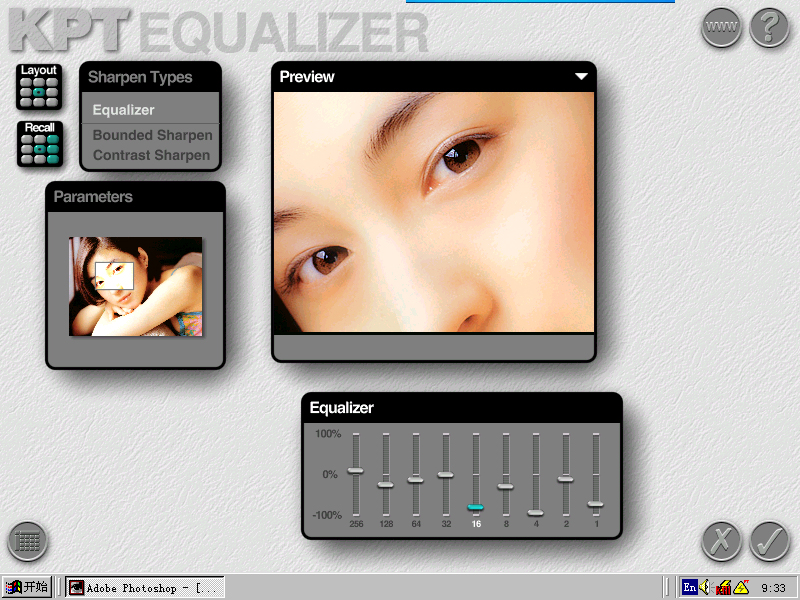Screen dimensions: 800x600
Task: Select the Bounded Sharpen type
Action: coord(152,135)
